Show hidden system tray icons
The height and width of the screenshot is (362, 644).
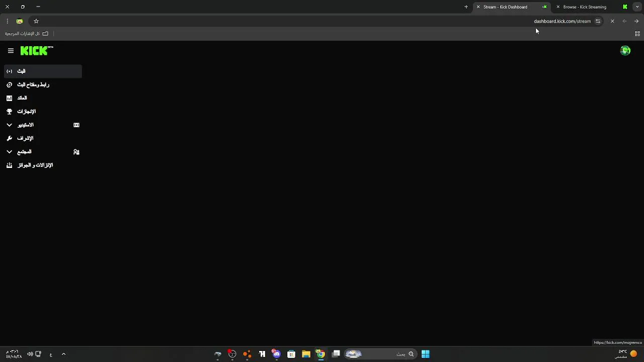(x=63, y=354)
